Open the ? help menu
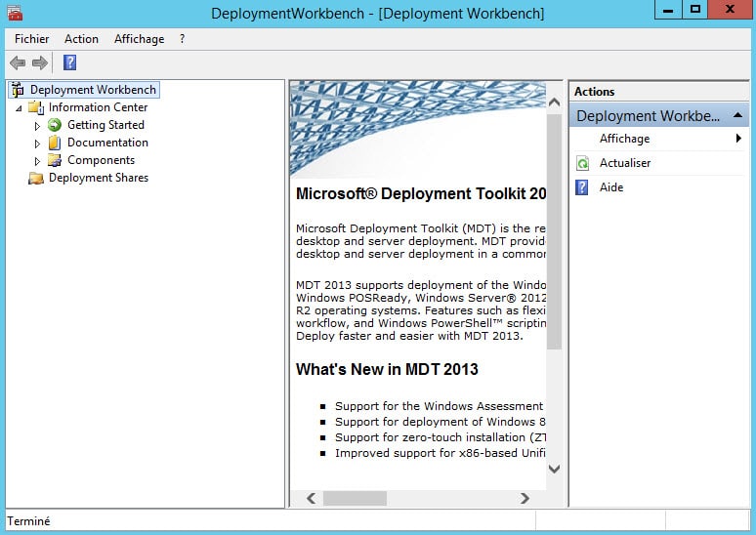This screenshot has width=756, height=535. [182, 39]
